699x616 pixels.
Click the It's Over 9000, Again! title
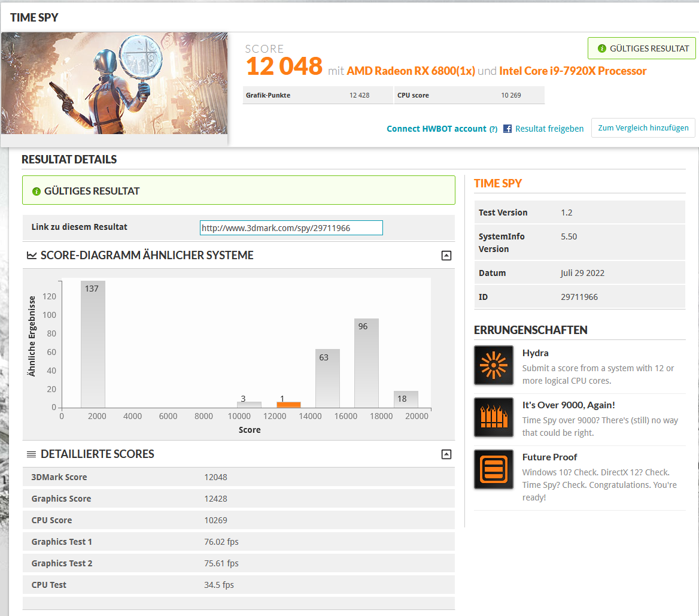click(x=569, y=405)
